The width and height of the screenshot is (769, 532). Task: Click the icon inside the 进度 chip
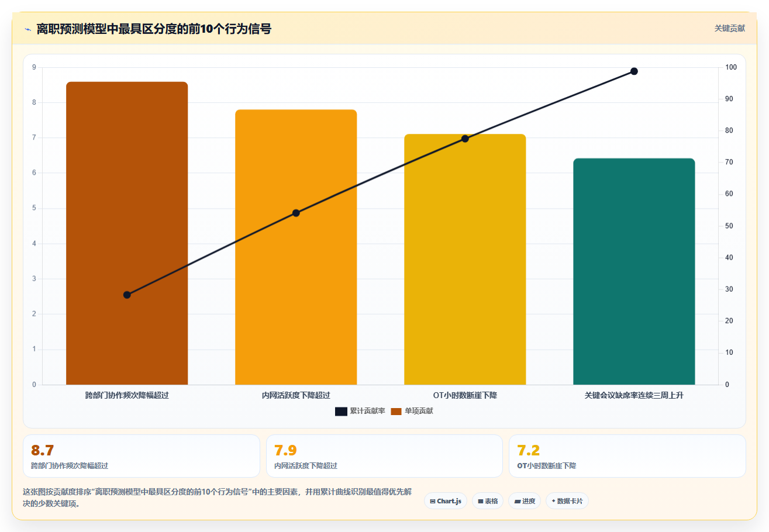coord(517,501)
